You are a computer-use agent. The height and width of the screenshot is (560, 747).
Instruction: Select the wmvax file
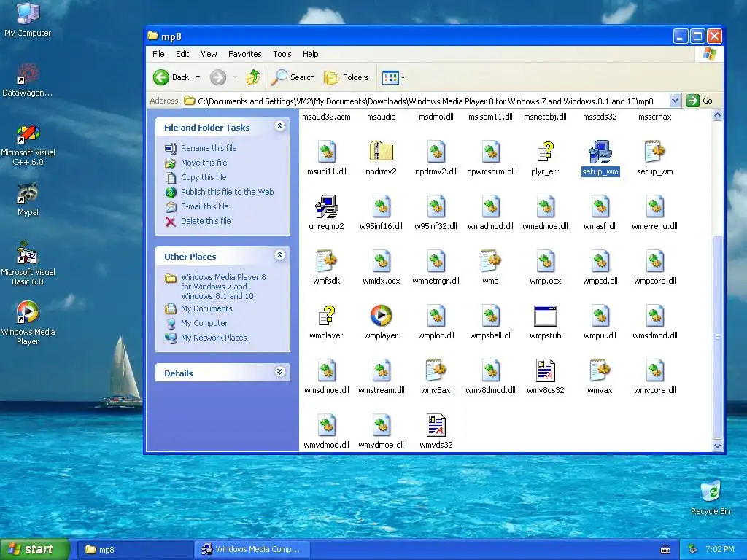(x=600, y=377)
